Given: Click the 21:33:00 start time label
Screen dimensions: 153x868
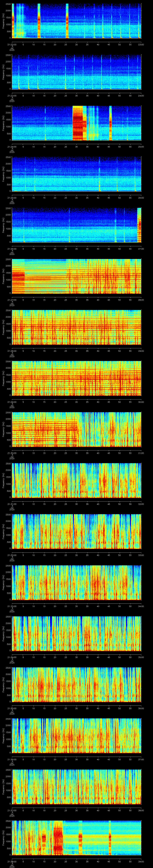Looking at the screenshot, I should 12,606.
